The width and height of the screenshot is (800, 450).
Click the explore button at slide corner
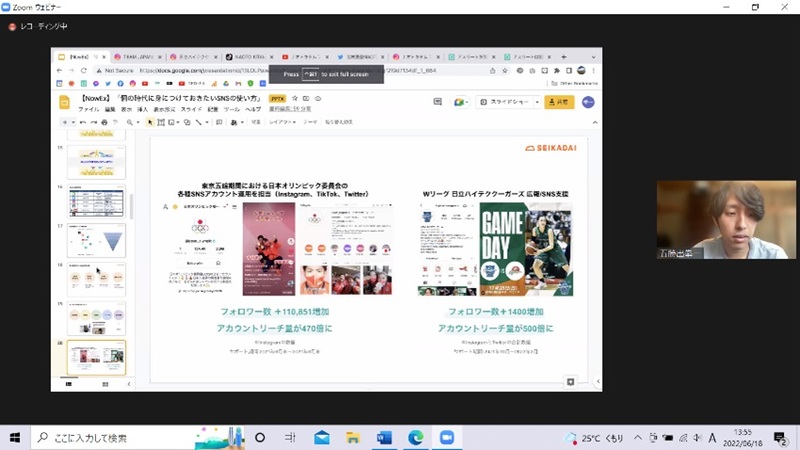[570, 382]
